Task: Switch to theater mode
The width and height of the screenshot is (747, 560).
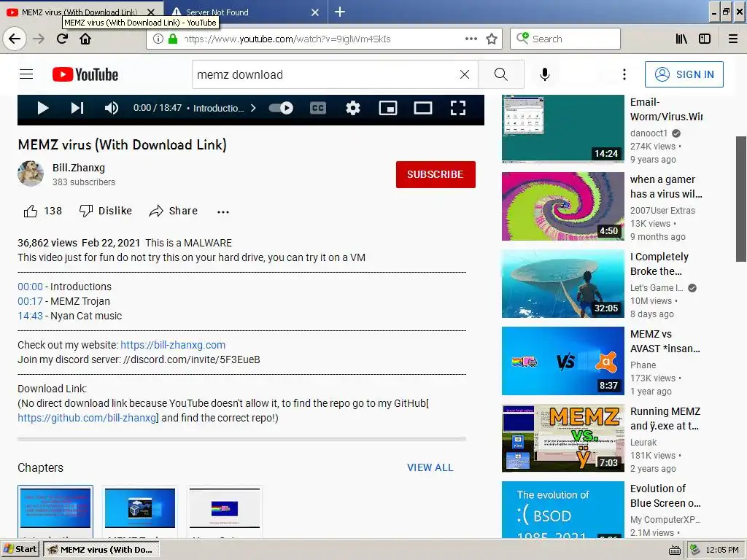Action: (x=423, y=108)
